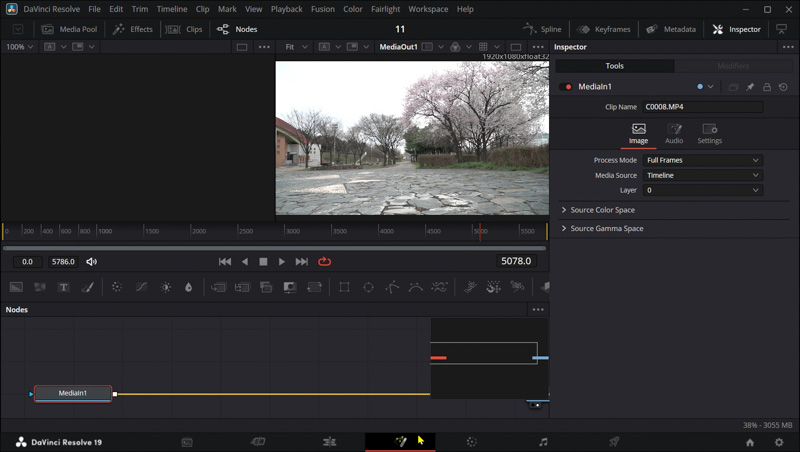Open the Metadata panel
800x452 pixels.
[671, 29]
